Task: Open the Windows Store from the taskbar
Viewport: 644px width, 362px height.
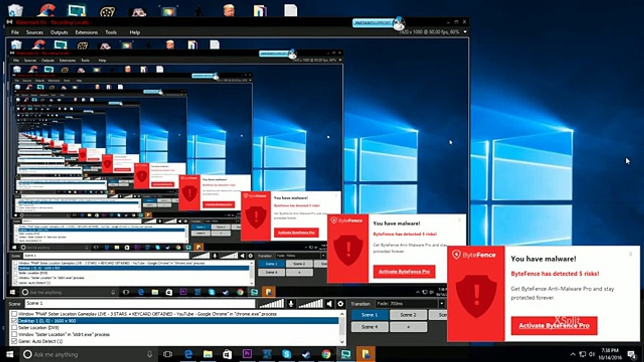Action: pos(227,354)
